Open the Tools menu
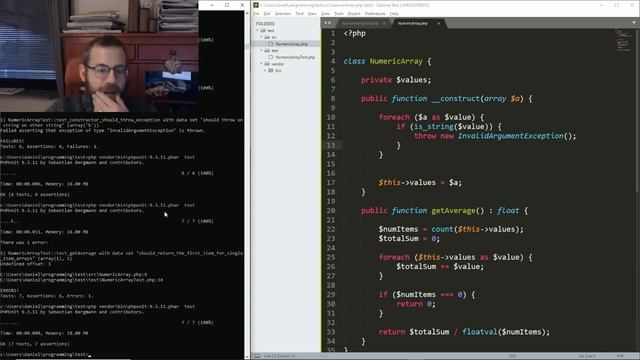Image resolution: width=640 pixels, height=360 pixels. (x=339, y=13)
